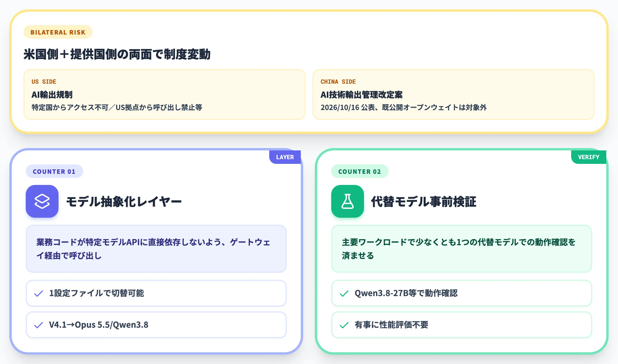Click heading 米国側＋提供国側の両面で制度変動
The height and width of the screenshot is (364, 618).
pos(117,54)
